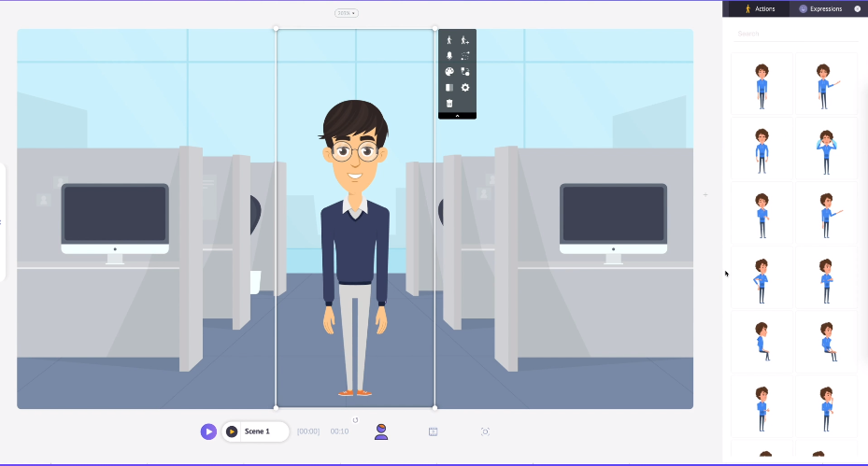Click the Scene 1 label
The height and width of the screenshot is (466, 868).
257,431
